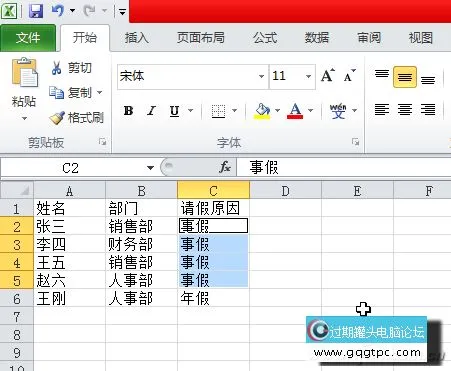Switch to the 插入 tab

coord(136,38)
